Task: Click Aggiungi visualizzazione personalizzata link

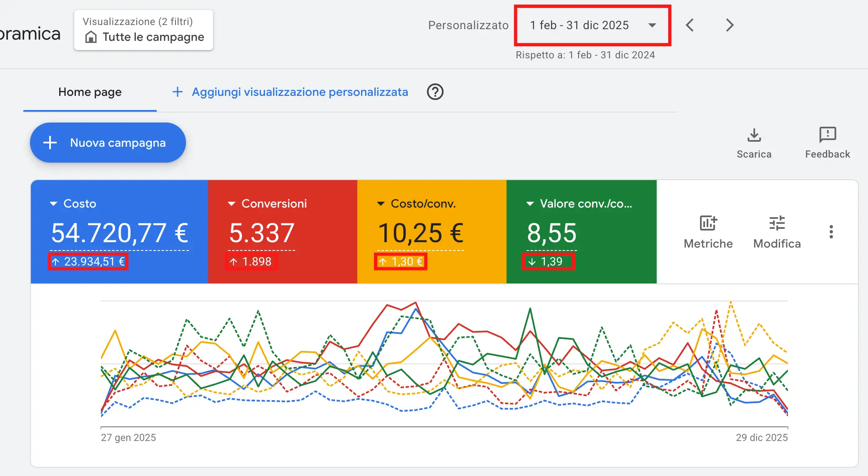Action: click(299, 92)
